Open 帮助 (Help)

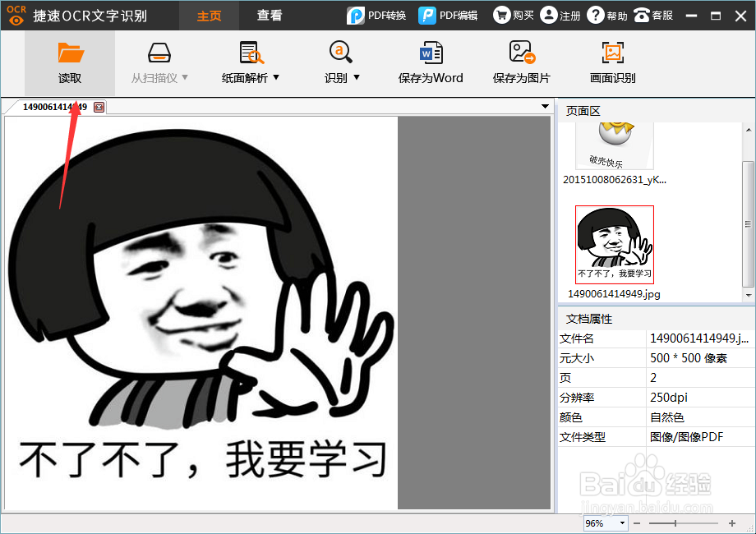pyautogui.click(x=606, y=15)
